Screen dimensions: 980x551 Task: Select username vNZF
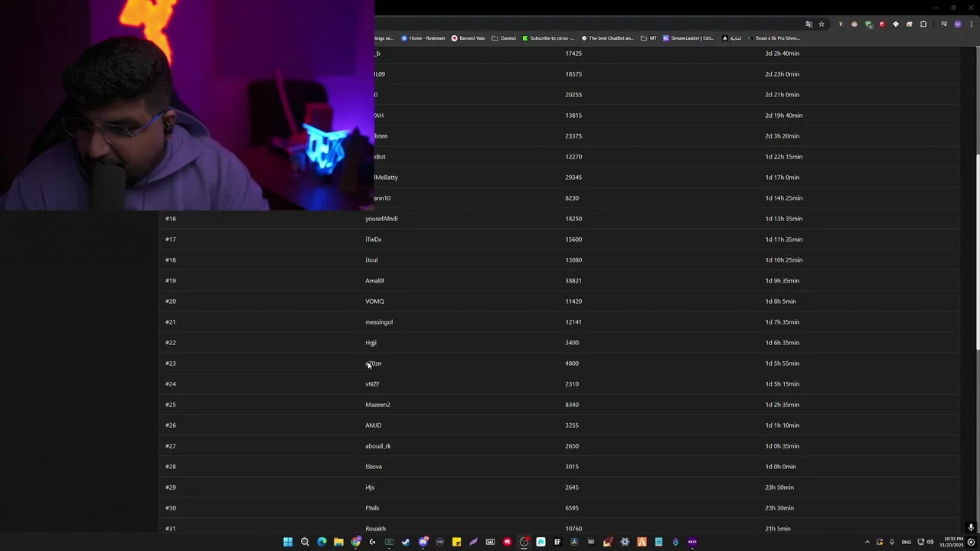[372, 384]
